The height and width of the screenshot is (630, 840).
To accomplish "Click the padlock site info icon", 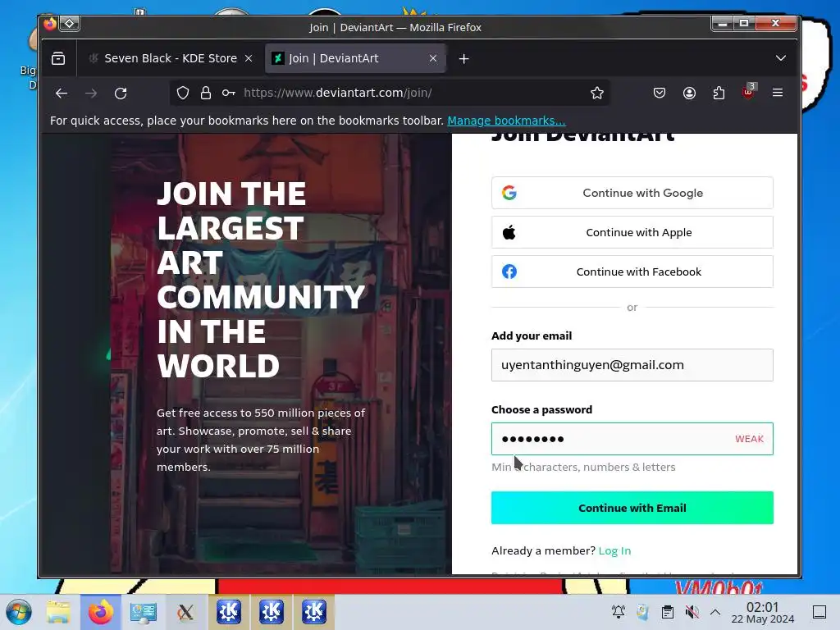I will click(x=206, y=94).
